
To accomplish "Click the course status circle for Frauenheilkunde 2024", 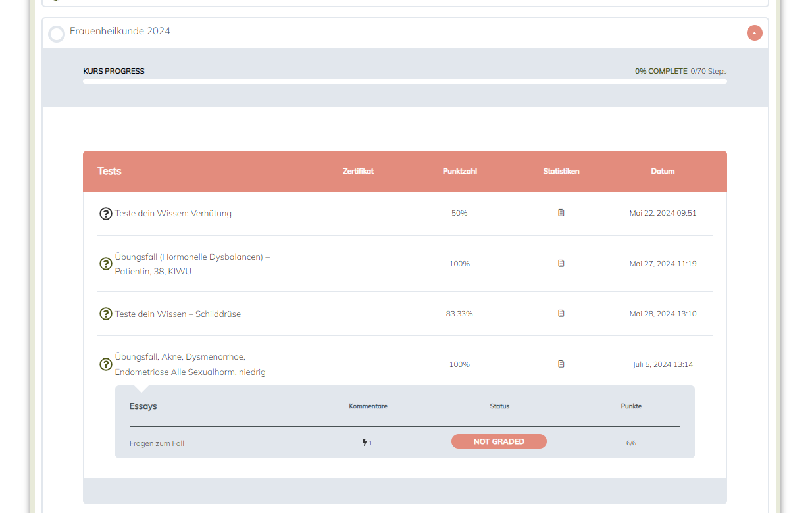I will tap(57, 34).
